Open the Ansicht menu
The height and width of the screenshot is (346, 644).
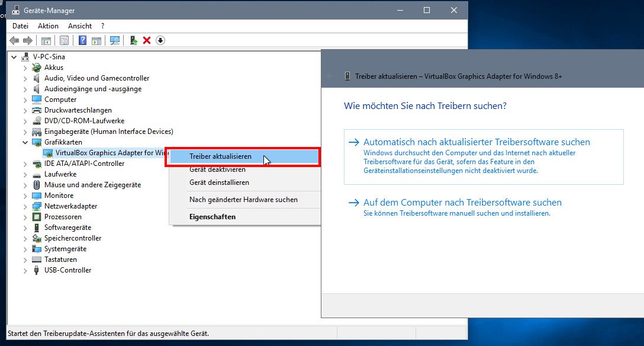click(x=80, y=25)
